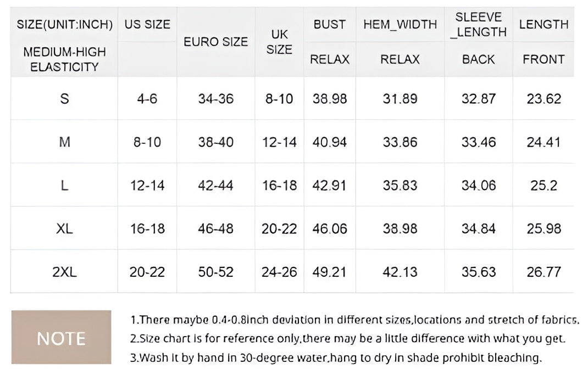Click sleeve length value 33.46
Viewport: 588px width, 380px height.
[x=478, y=142]
